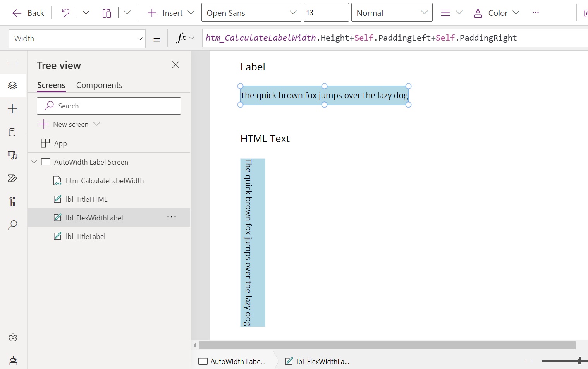Open the Settings gear icon

point(13,338)
